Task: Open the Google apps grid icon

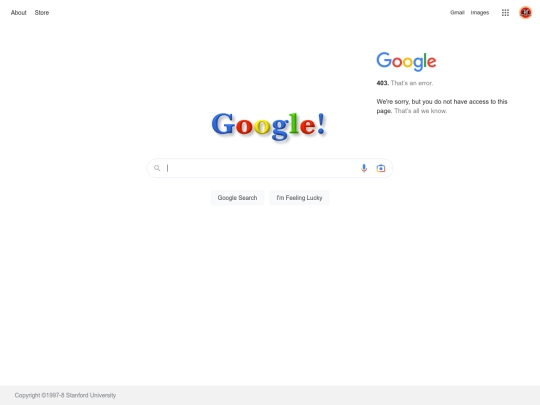Action: (505, 13)
